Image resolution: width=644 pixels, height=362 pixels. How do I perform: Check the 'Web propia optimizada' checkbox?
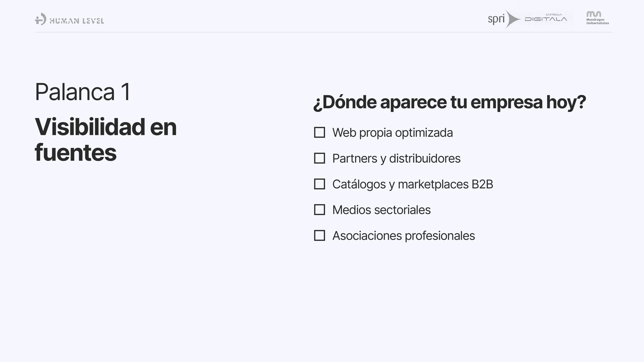tap(319, 132)
